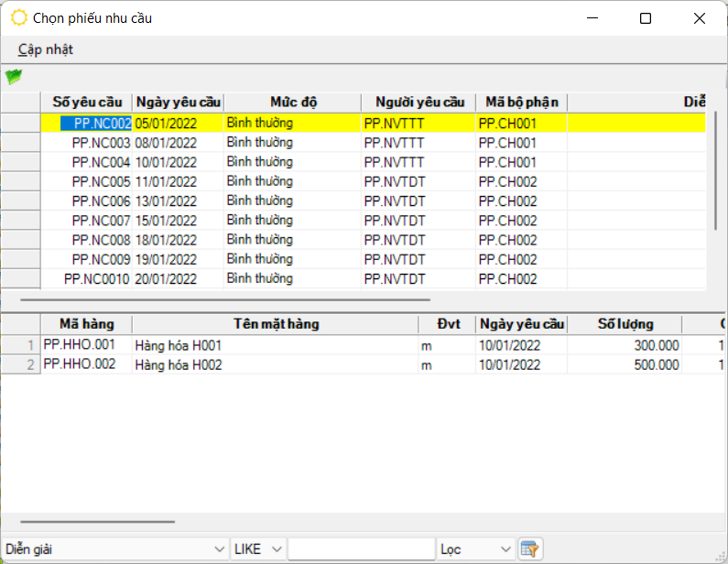
Task: Open the Cập nhật menu
Action: coord(46,49)
